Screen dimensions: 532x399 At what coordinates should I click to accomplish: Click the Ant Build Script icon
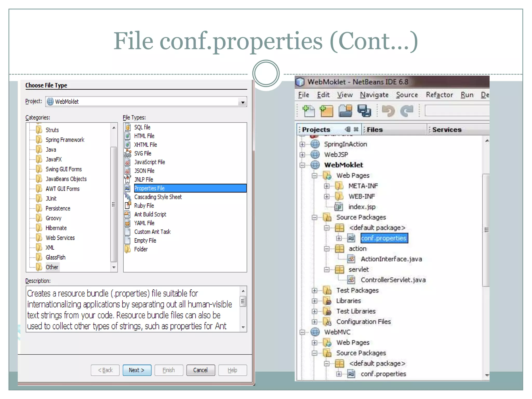pos(128,214)
